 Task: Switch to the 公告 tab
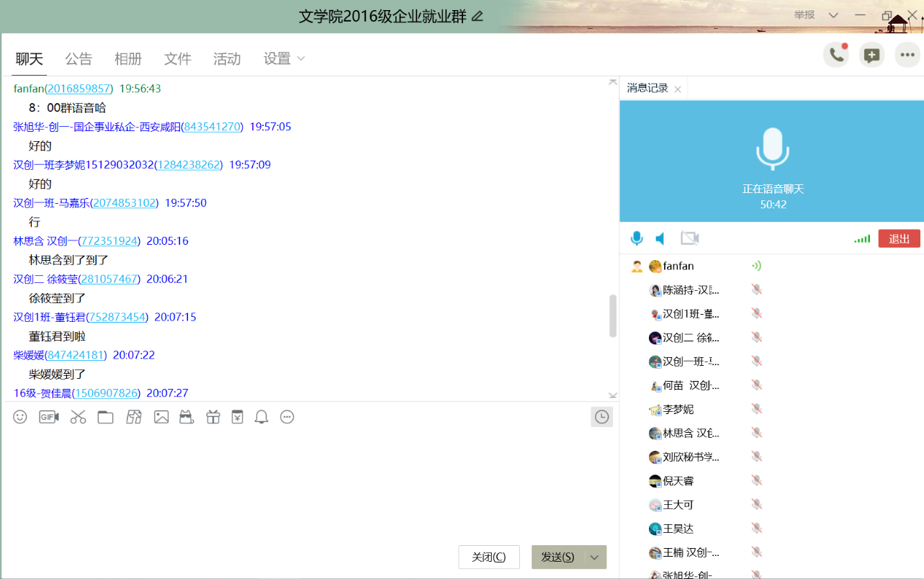click(79, 59)
